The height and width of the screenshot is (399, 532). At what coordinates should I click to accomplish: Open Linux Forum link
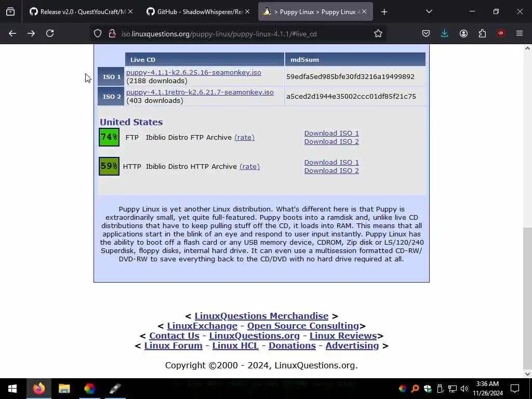[174, 345]
